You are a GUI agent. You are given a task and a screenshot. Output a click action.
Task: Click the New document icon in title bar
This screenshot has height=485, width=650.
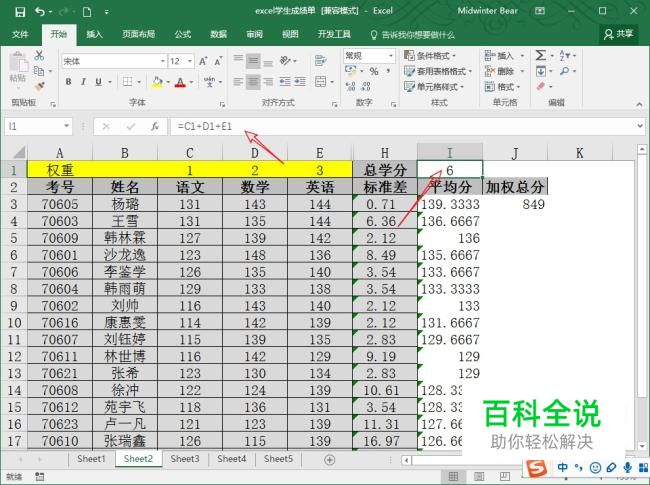click(87, 12)
